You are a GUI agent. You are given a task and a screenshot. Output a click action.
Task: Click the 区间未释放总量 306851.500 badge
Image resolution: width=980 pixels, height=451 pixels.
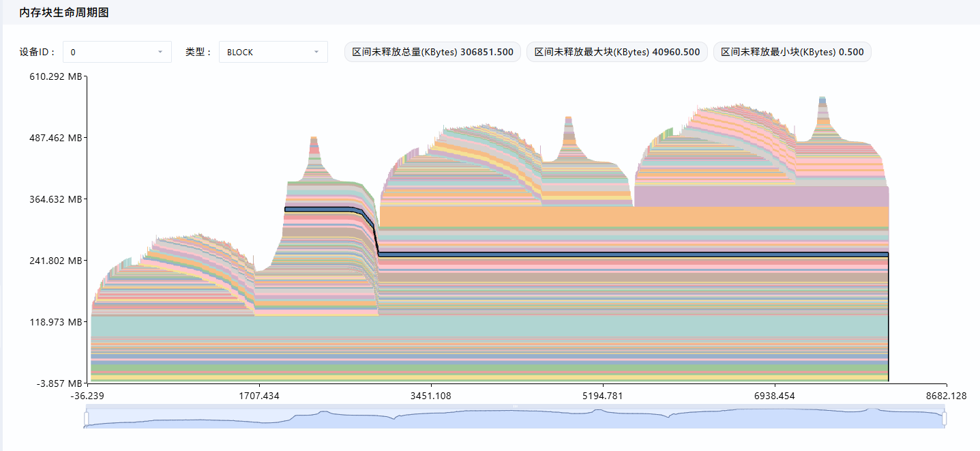[x=432, y=52]
